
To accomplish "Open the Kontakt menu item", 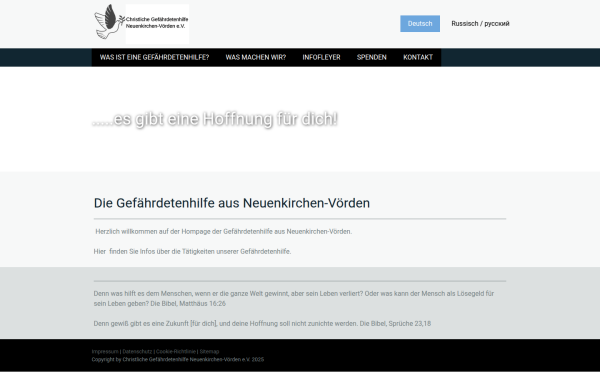I will pyautogui.click(x=418, y=57).
